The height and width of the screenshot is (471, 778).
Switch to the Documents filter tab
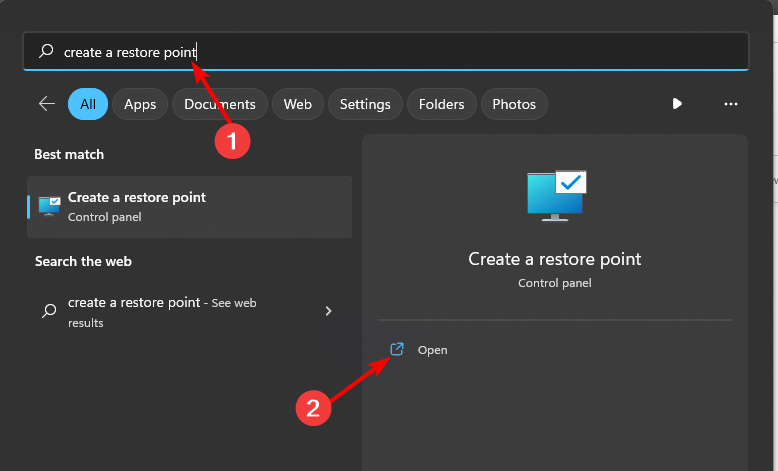[220, 104]
